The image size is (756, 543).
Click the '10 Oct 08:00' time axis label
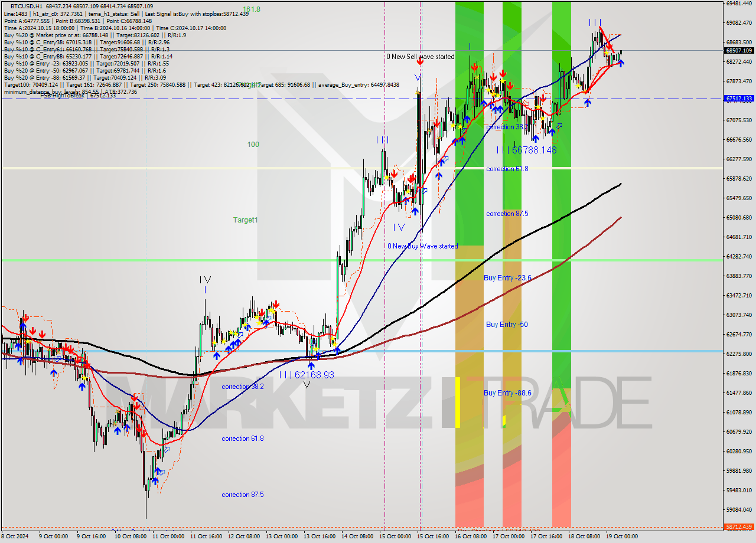point(129,536)
